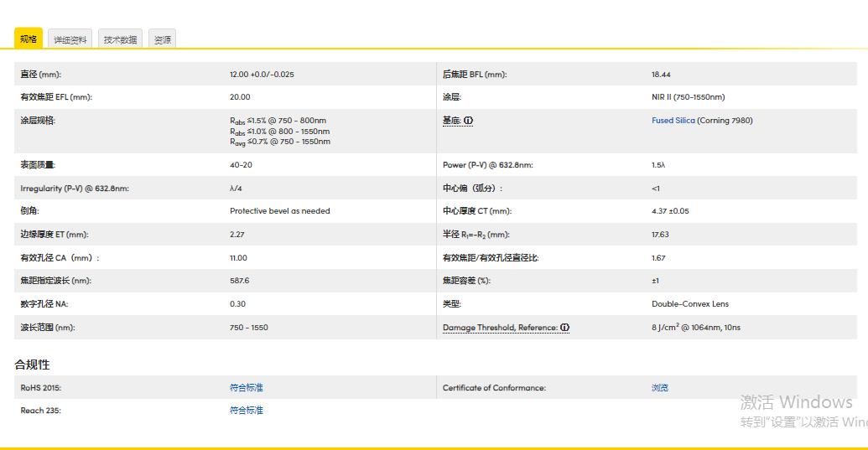Click the 直径 (mm) label
868x450 pixels.
tap(41, 74)
